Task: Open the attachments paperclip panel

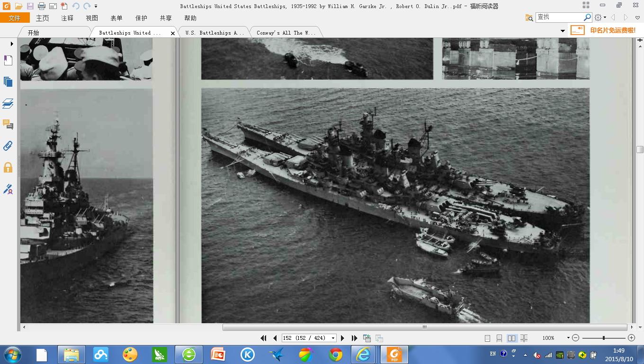Action: click(x=8, y=146)
